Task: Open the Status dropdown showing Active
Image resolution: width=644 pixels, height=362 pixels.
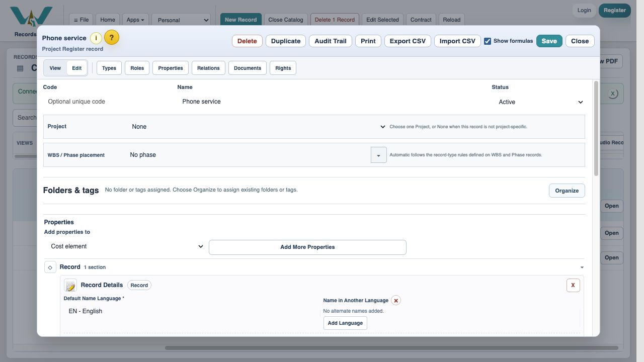Action: [x=539, y=102]
